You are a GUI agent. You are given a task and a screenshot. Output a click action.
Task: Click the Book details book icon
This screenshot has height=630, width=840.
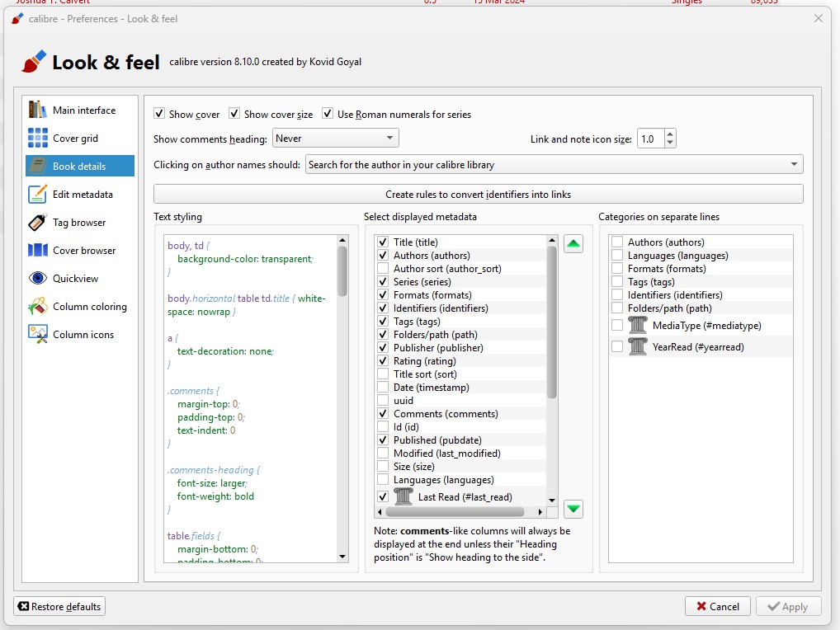click(x=37, y=166)
